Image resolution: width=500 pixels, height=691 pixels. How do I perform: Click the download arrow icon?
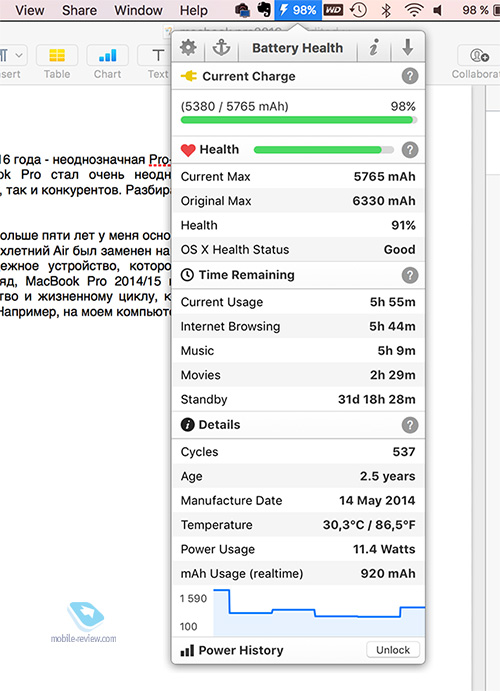[407, 47]
